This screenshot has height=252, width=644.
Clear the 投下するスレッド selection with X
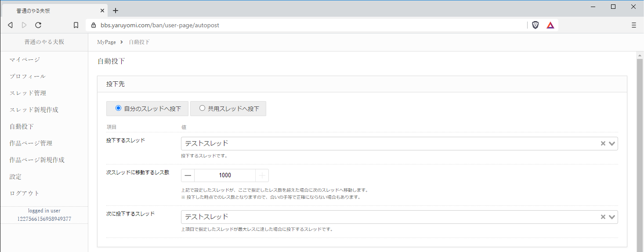603,143
